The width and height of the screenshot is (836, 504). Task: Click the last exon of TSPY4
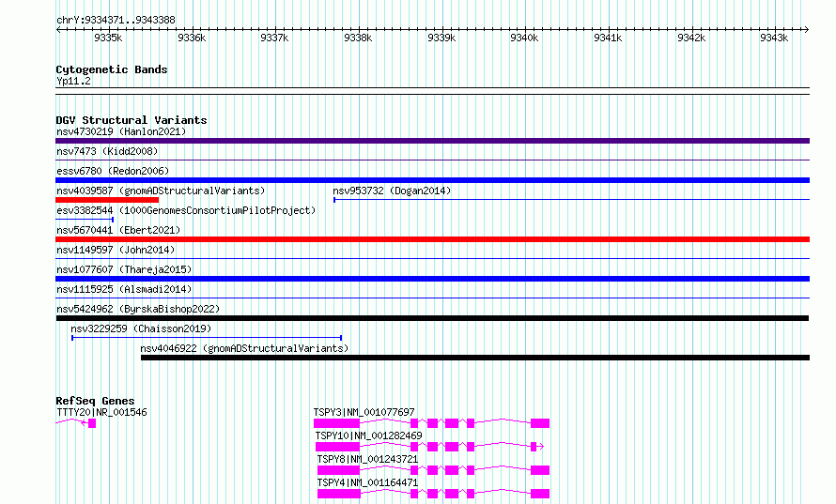click(x=540, y=494)
